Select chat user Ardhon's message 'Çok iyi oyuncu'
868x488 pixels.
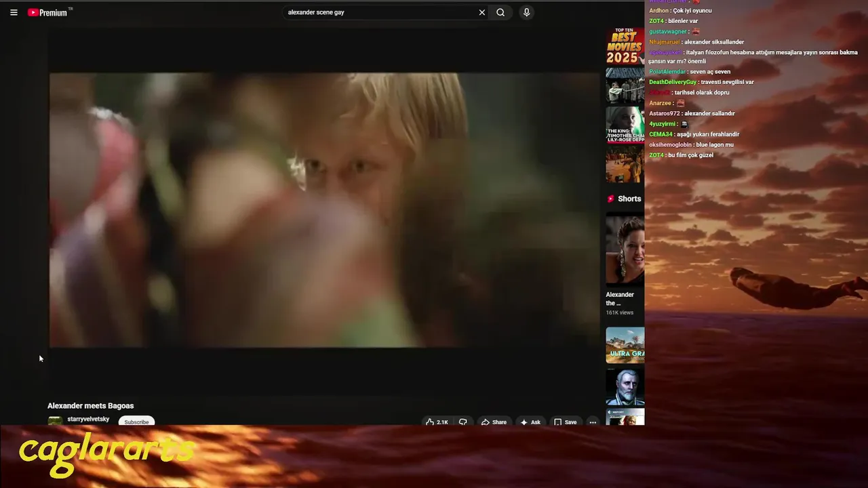click(x=692, y=11)
